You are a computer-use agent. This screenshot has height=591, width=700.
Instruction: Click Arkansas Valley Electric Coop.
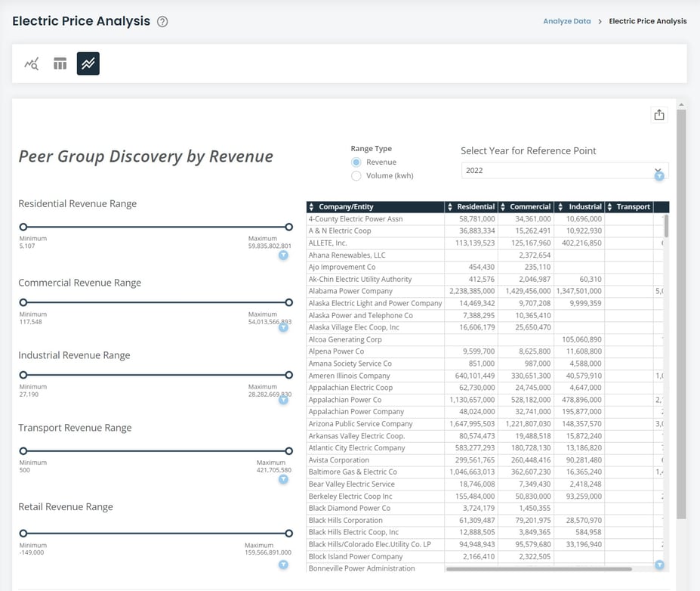356,436
